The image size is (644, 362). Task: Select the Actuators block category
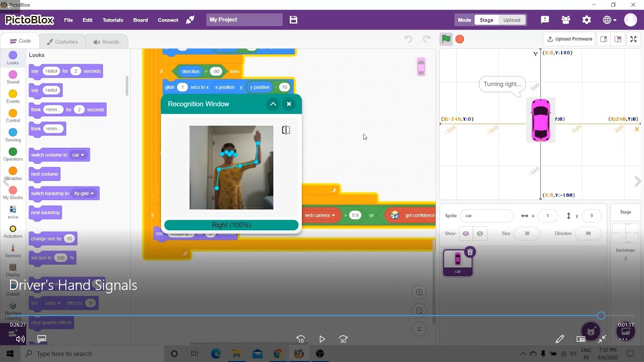[13, 232]
